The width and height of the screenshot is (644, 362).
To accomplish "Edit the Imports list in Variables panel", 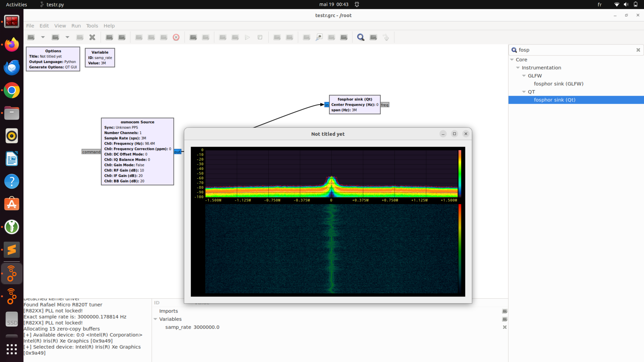I will 504,311.
